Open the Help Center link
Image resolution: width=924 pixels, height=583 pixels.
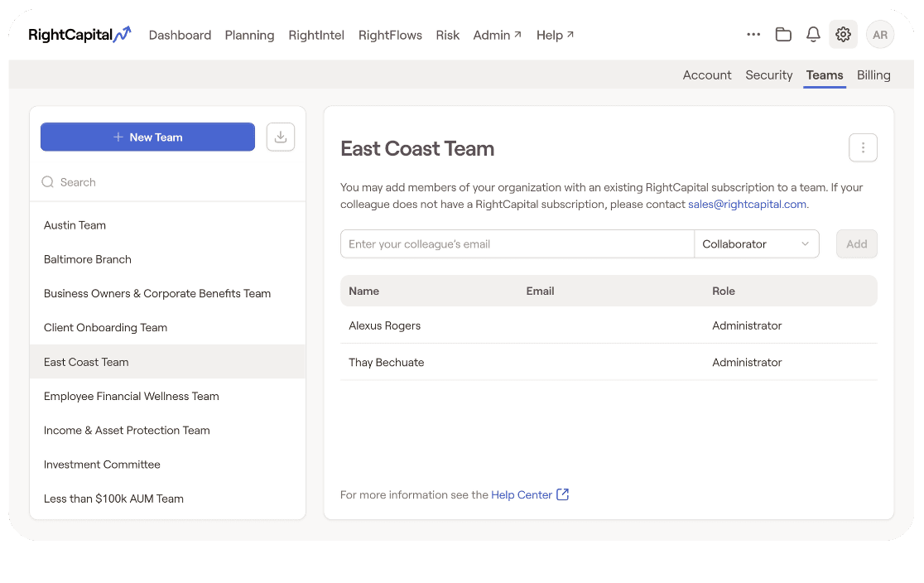tap(522, 494)
